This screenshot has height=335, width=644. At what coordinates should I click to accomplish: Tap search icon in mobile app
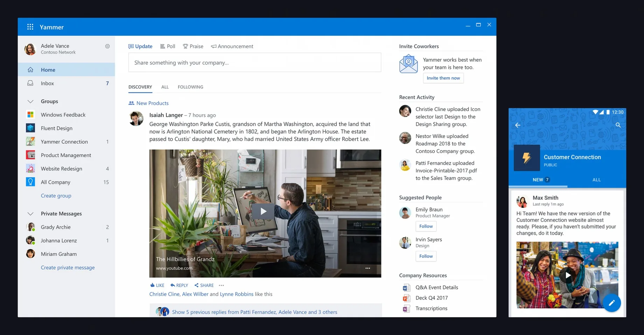tap(618, 125)
